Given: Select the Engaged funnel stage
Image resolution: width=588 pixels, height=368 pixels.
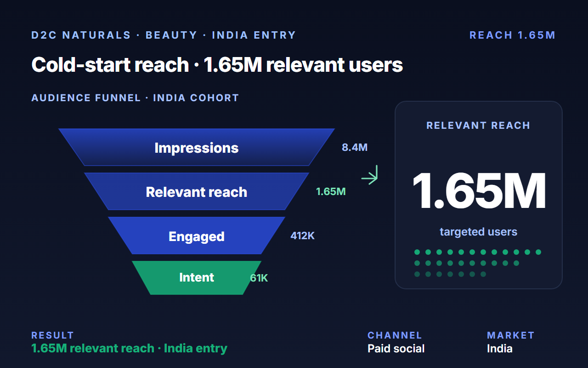Looking at the screenshot, I should pos(197,236).
